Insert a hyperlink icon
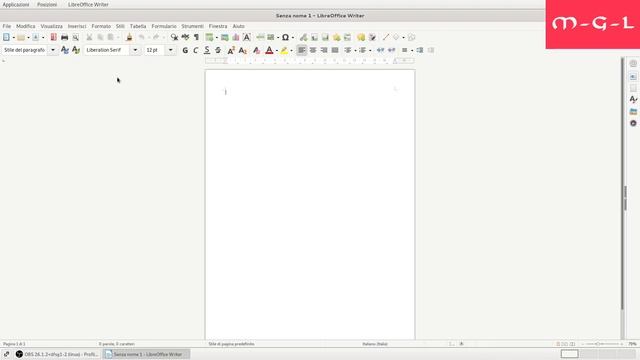 click(x=303, y=37)
